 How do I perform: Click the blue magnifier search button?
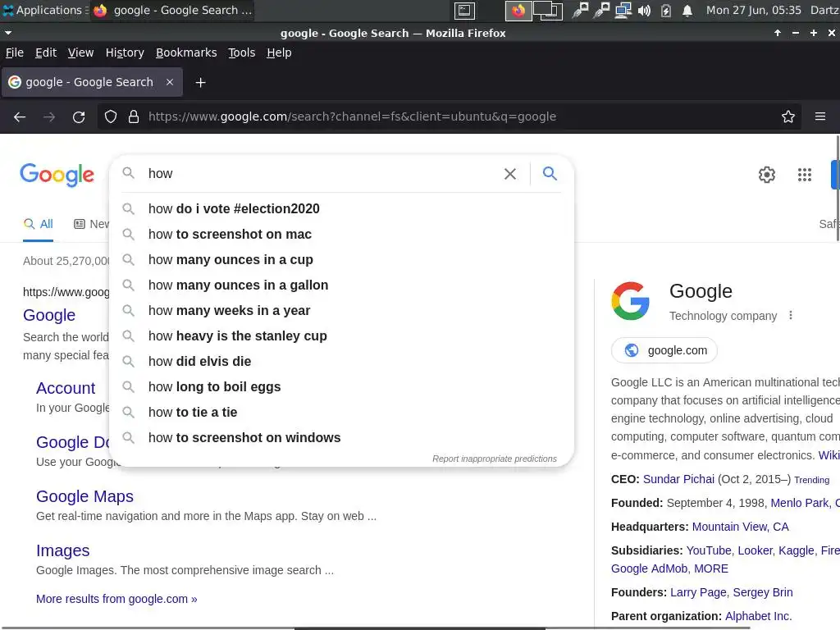tap(550, 173)
